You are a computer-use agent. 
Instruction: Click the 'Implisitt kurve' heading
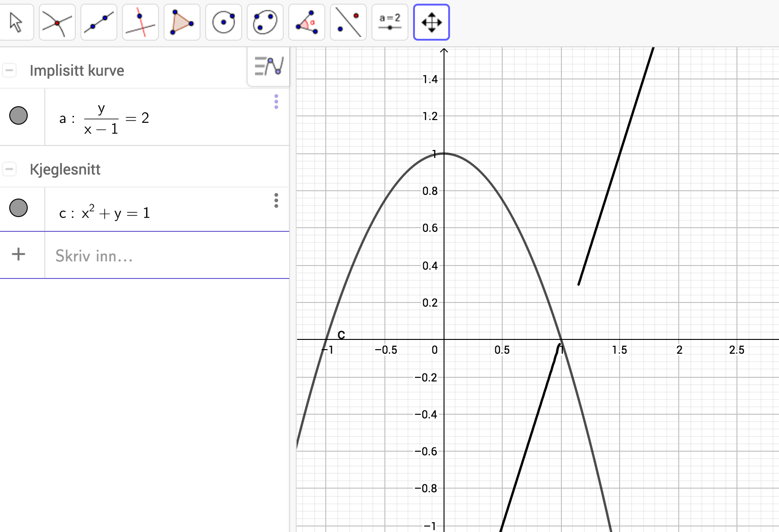77,71
